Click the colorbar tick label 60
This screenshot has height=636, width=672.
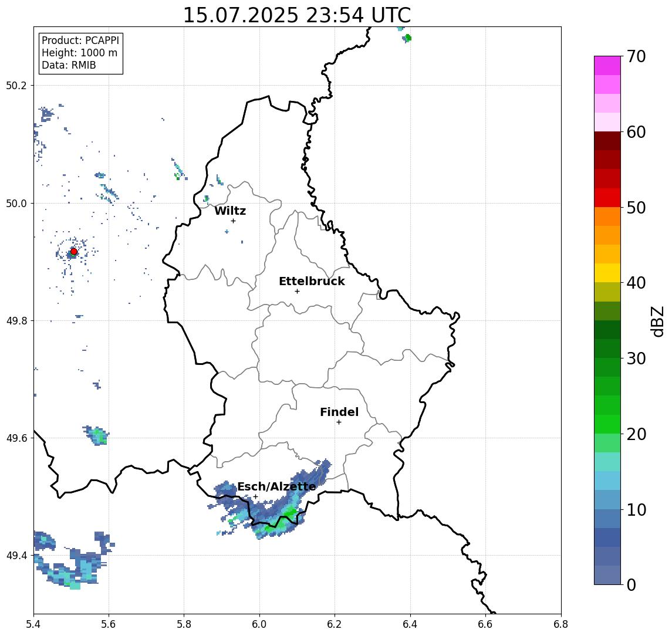click(x=636, y=133)
